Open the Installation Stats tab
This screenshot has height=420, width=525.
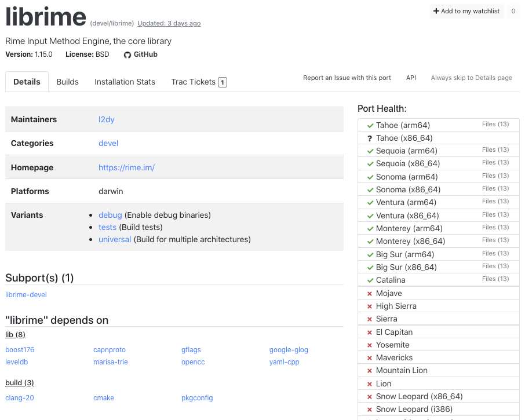pos(125,82)
